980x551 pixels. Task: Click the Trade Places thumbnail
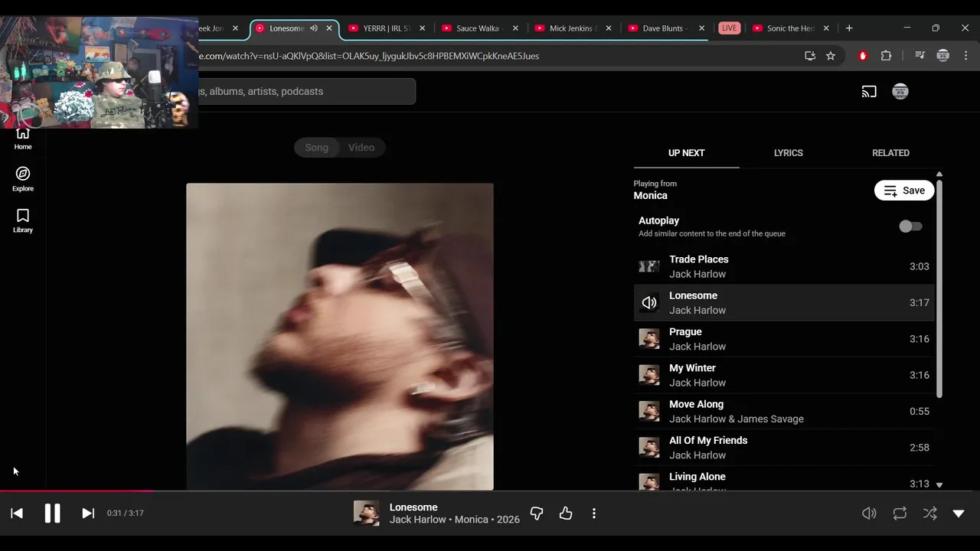(649, 266)
